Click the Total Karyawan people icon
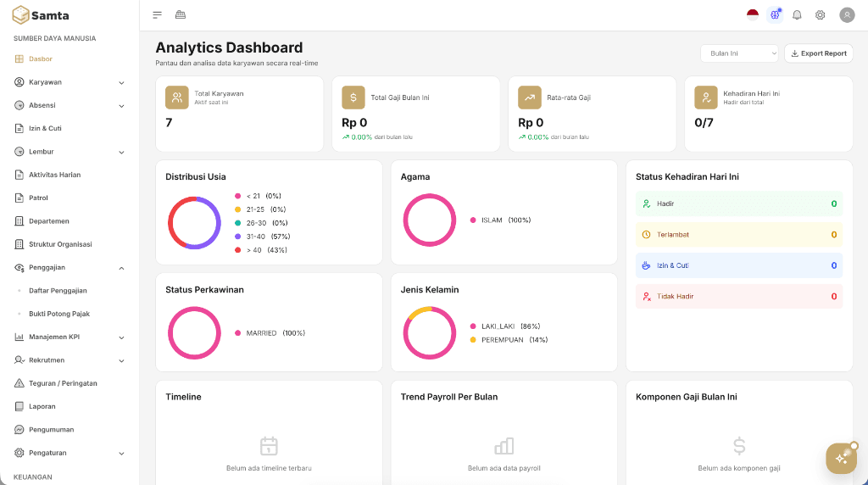The image size is (868, 485). [x=177, y=98]
